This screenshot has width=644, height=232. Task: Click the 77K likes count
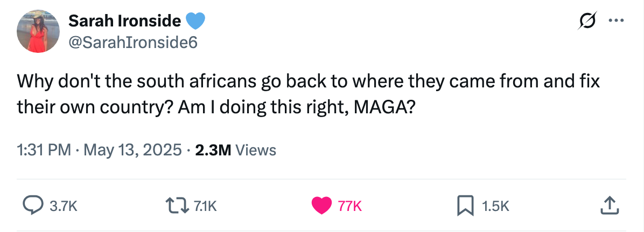click(350, 206)
